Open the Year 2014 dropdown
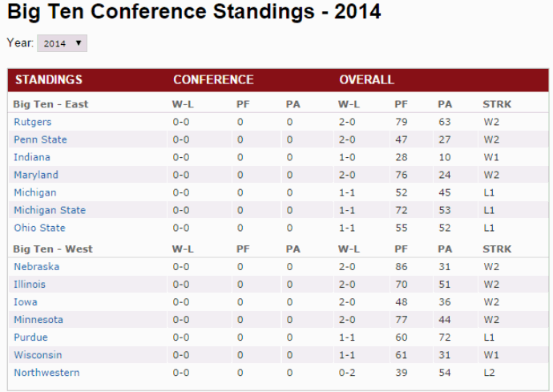 (x=62, y=43)
